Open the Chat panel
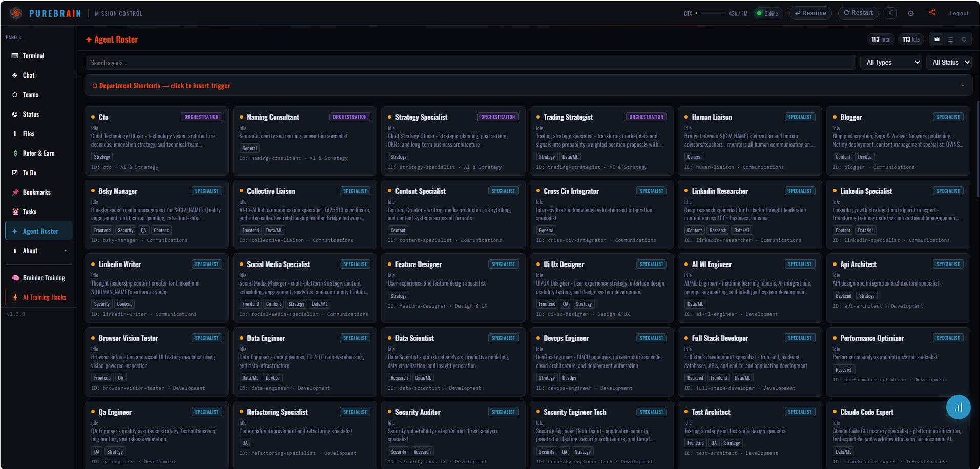This screenshot has height=469, width=980. point(38,75)
